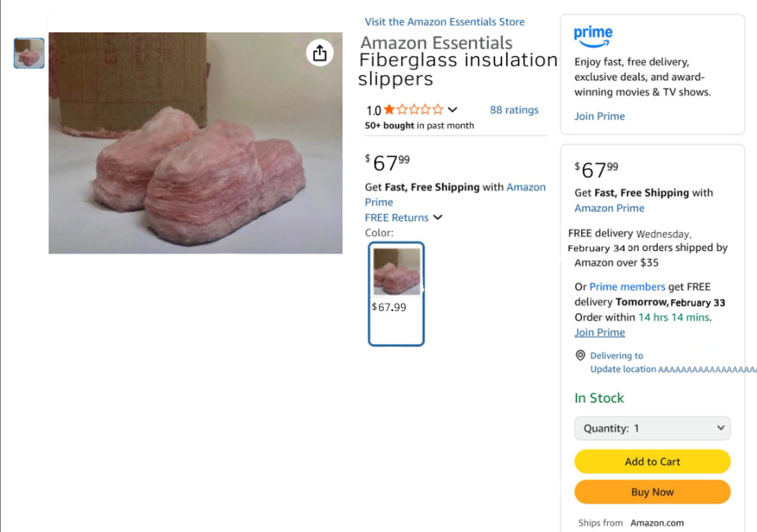Click the share icon on product image
Screen dimensions: 757x532
(320, 53)
